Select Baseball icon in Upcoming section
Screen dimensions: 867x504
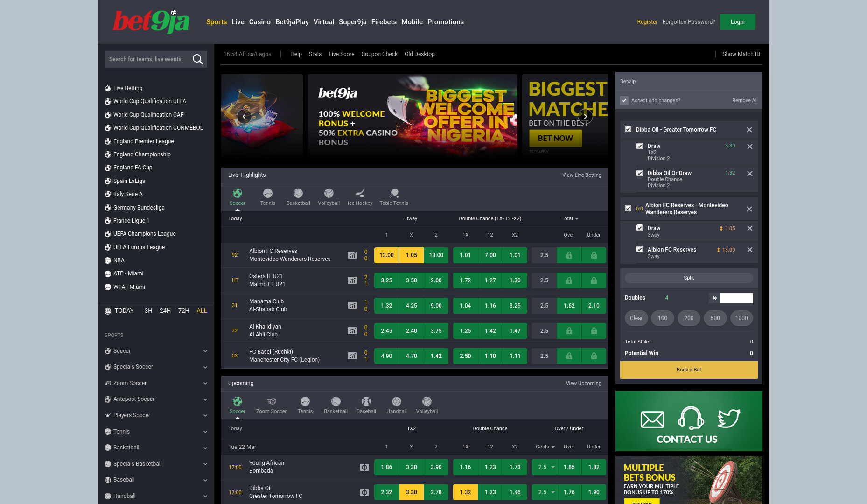366,401
